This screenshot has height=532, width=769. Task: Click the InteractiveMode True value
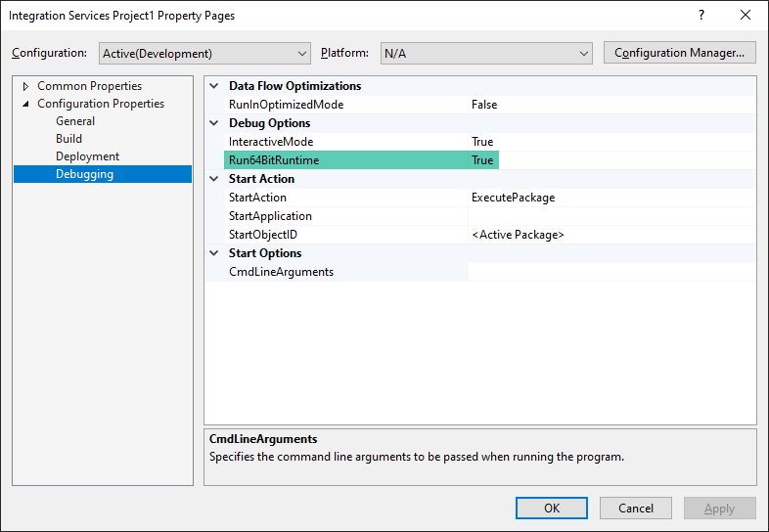482,142
